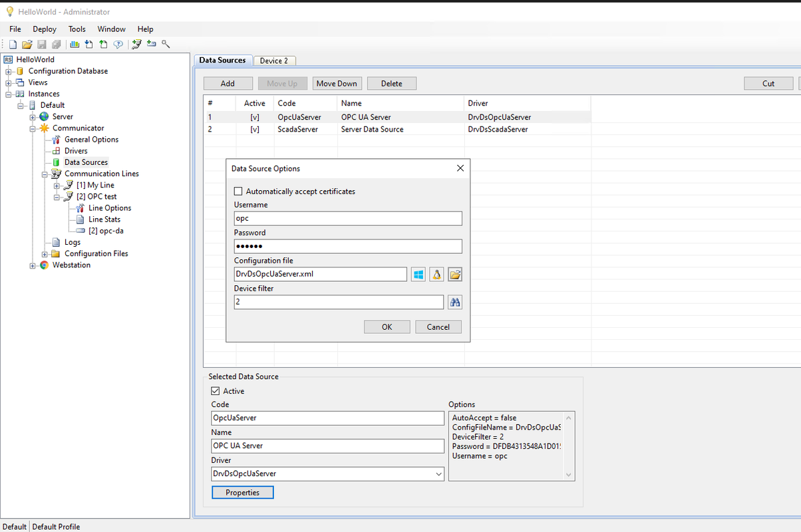This screenshot has height=532, width=801.
Task: Click the Linux penguin button beside Configuration file
Action: [436, 274]
